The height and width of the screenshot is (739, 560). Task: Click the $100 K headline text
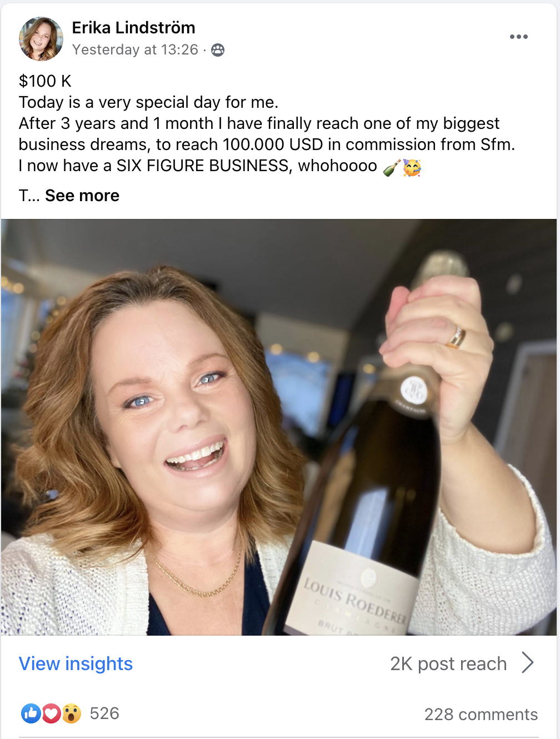pyautogui.click(x=45, y=81)
